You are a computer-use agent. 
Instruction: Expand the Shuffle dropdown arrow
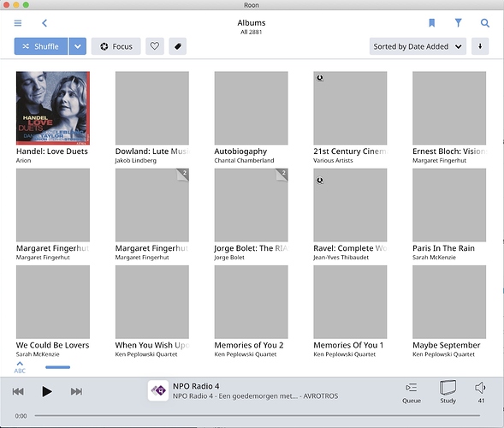pyautogui.click(x=78, y=46)
